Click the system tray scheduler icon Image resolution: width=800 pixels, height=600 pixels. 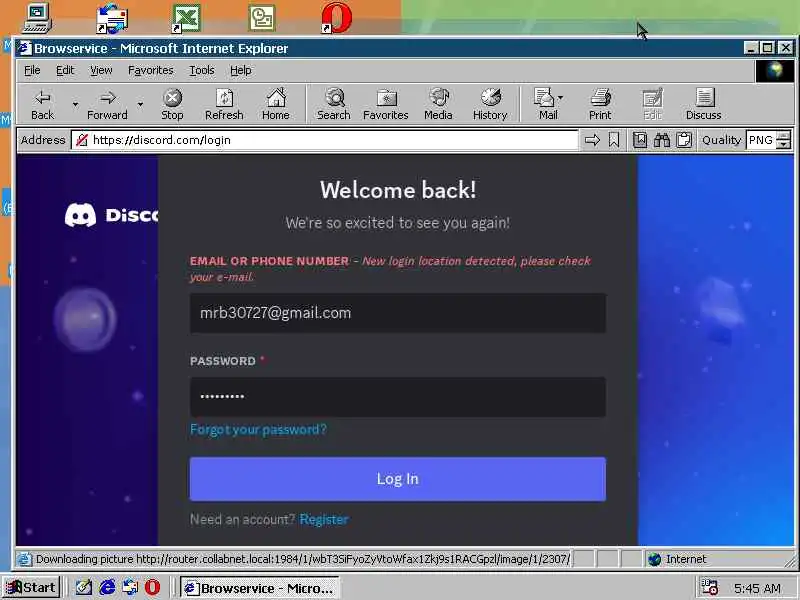(709, 588)
